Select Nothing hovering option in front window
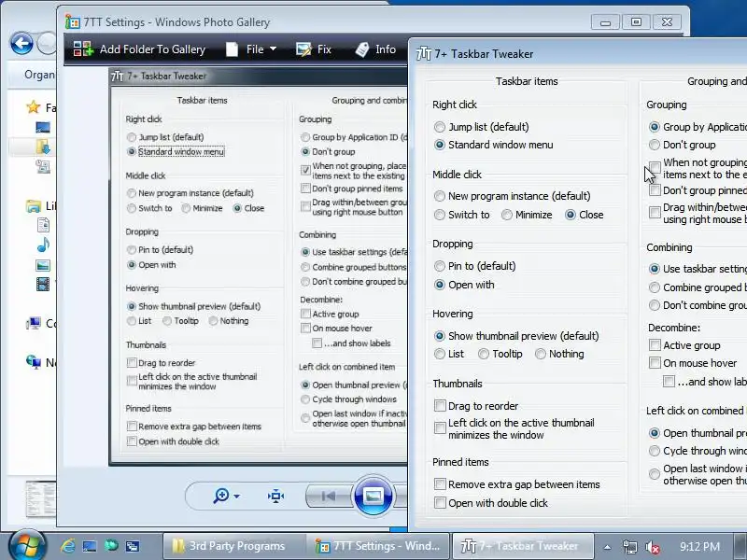747x560 pixels. pos(541,354)
